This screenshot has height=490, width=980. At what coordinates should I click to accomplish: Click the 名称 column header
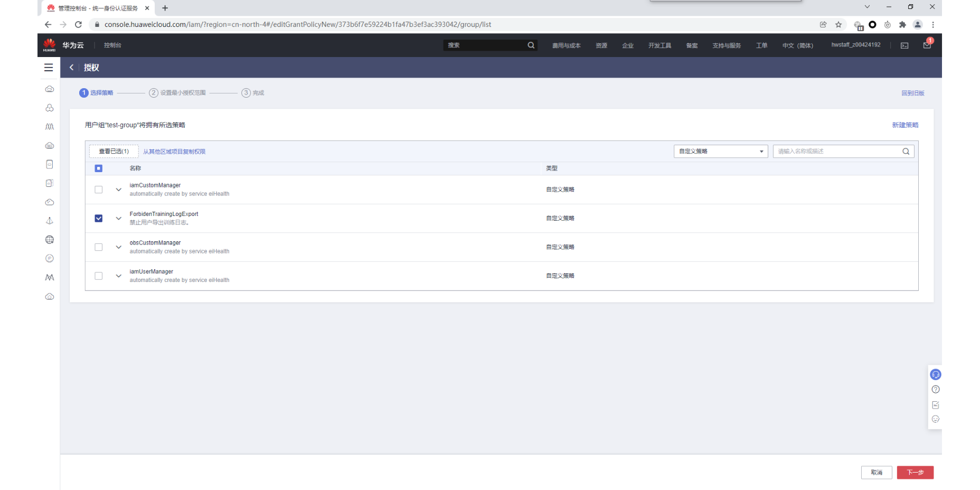[135, 168]
